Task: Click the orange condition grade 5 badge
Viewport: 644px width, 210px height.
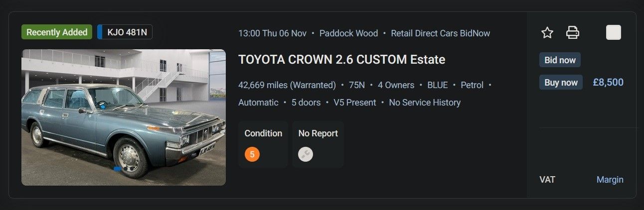Action: (252, 154)
